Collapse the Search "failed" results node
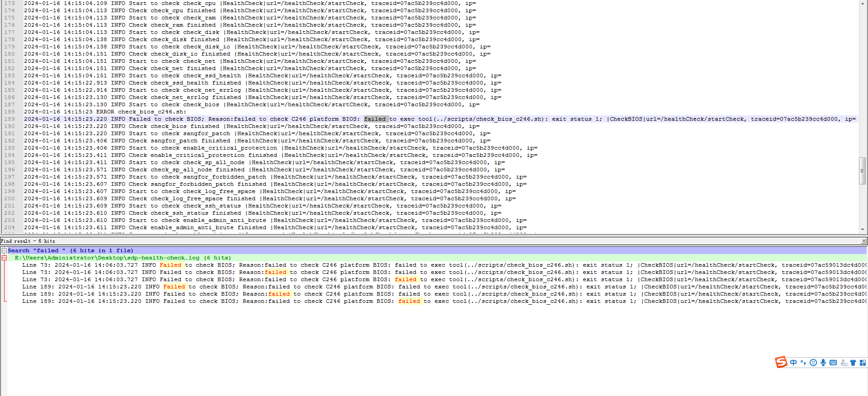 click(x=4, y=250)
